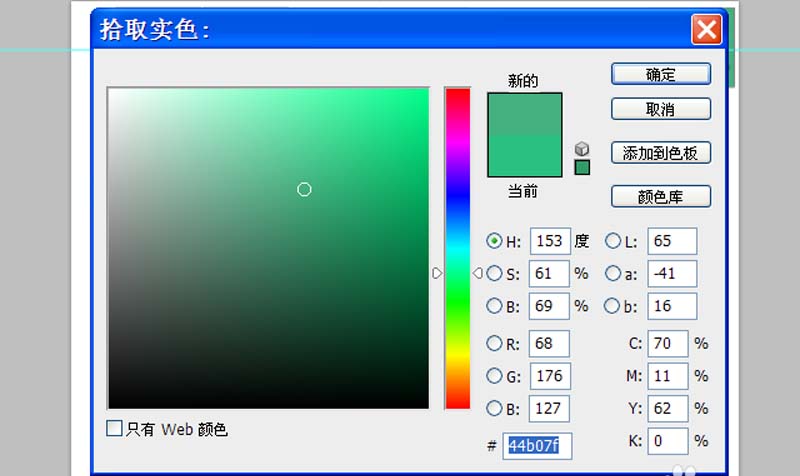
Task: Click the Y yellow field showing 62
Action: 668,408
